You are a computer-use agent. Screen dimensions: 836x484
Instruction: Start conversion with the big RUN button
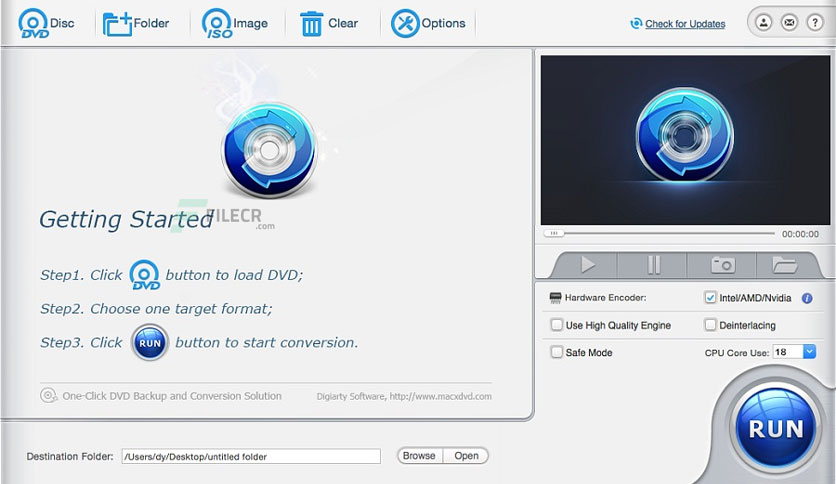click(x=776, y=428)
